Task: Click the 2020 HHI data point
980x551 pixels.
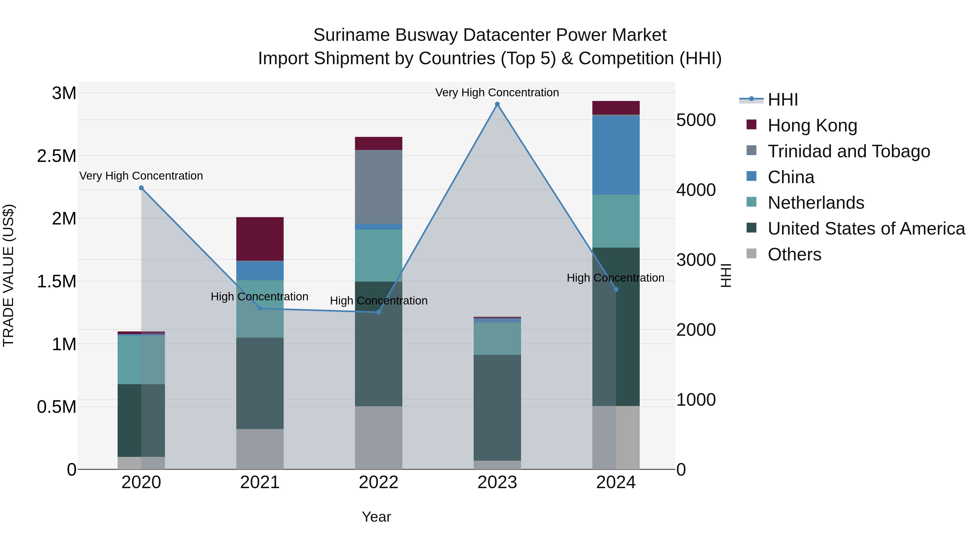Action: tap(141, 188)
